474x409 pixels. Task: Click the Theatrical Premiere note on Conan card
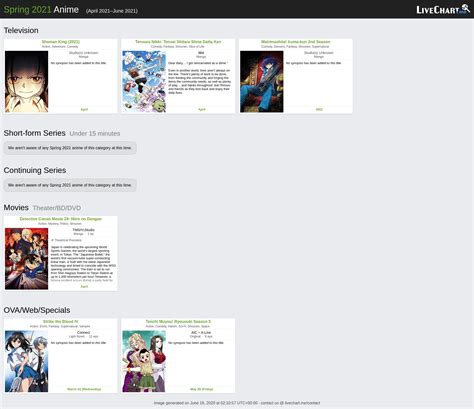(66, 240)
